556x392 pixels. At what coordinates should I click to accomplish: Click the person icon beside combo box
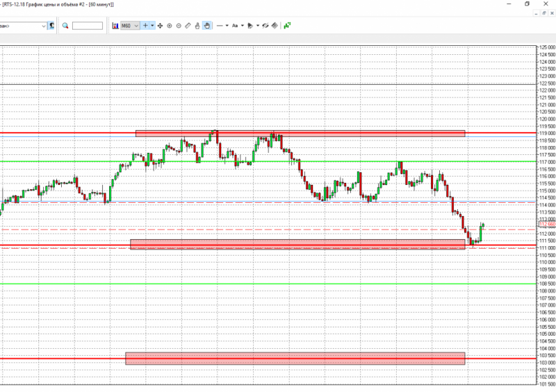click(51, 26)
